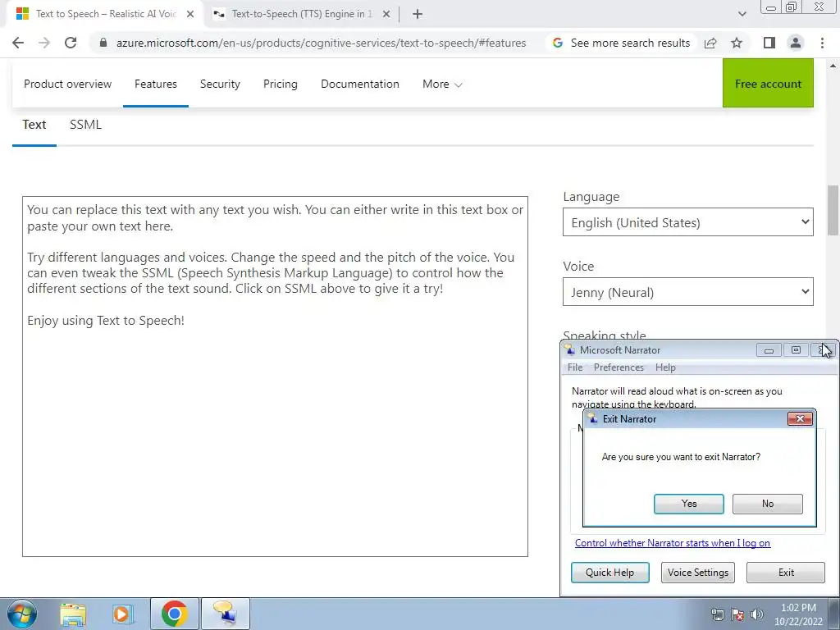Open Control whether Narrator starts when I log on

(673, 543)
